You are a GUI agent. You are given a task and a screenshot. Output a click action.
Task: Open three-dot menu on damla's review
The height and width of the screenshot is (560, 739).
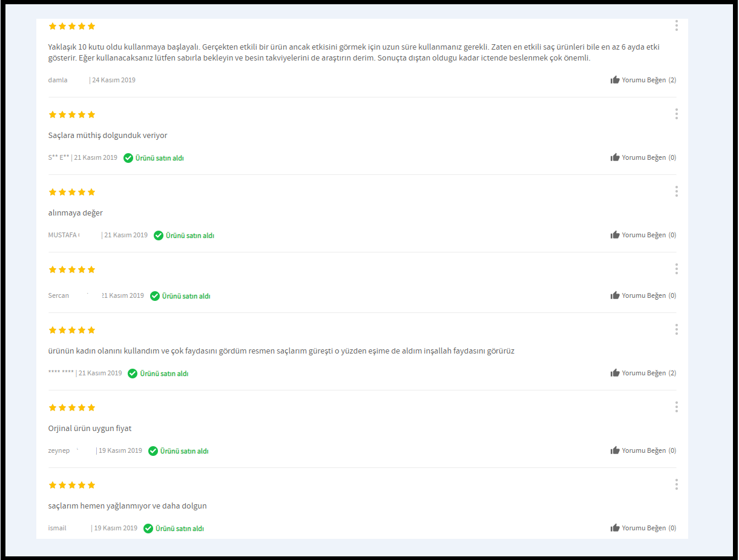(676, 25)
